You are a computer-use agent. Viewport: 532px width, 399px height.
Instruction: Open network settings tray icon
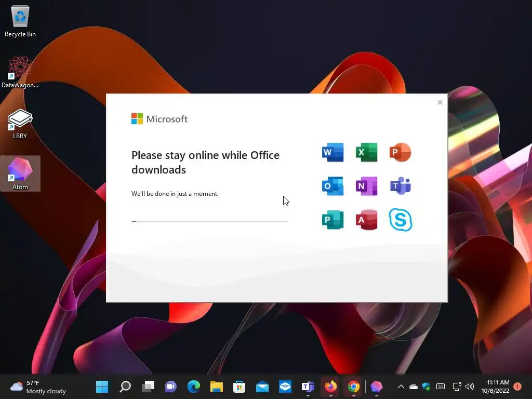(457, 387)
